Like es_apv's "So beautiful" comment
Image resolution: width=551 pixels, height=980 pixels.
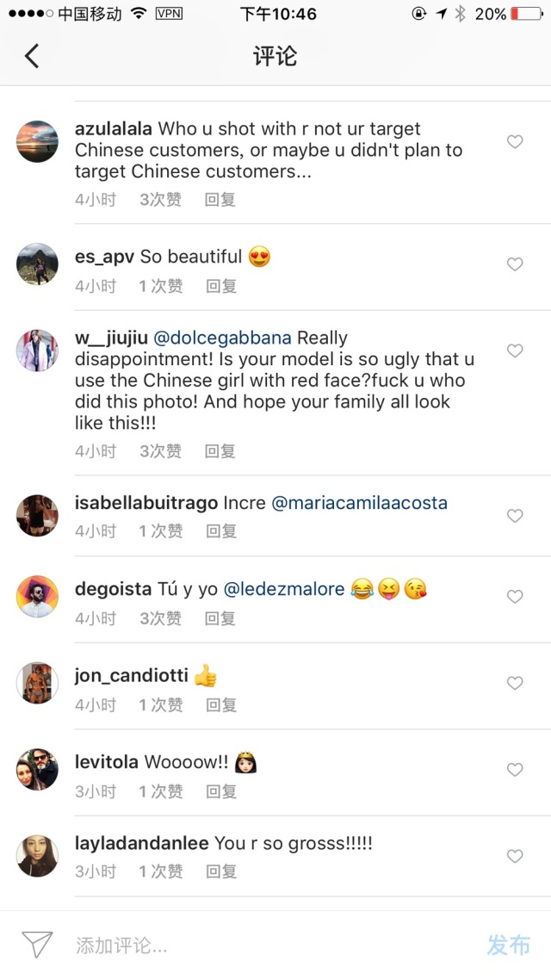tap(515, 264)
